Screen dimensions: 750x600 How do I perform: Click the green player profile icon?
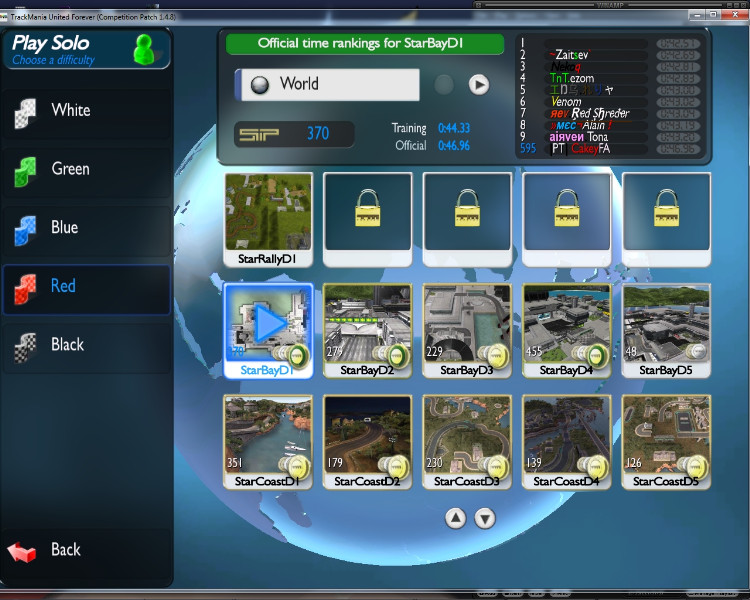coord(145,48)
